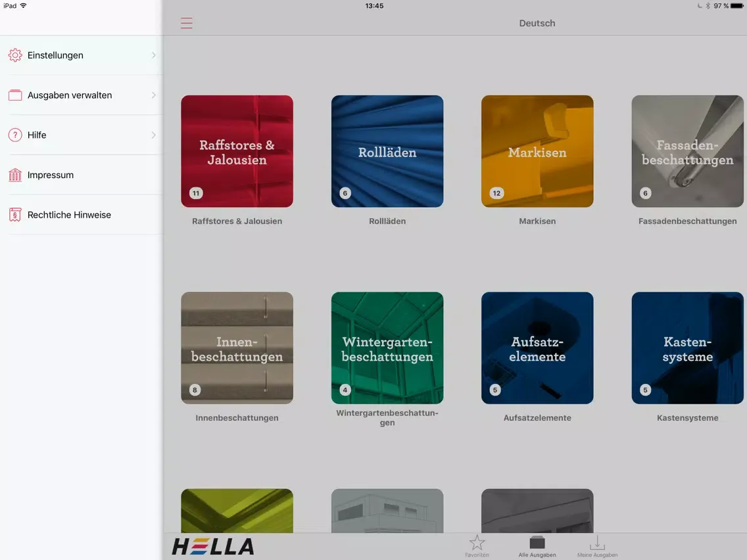Open Einstellungen menu entry
This screenshot has width=747, height=560.
coord(82,55)
